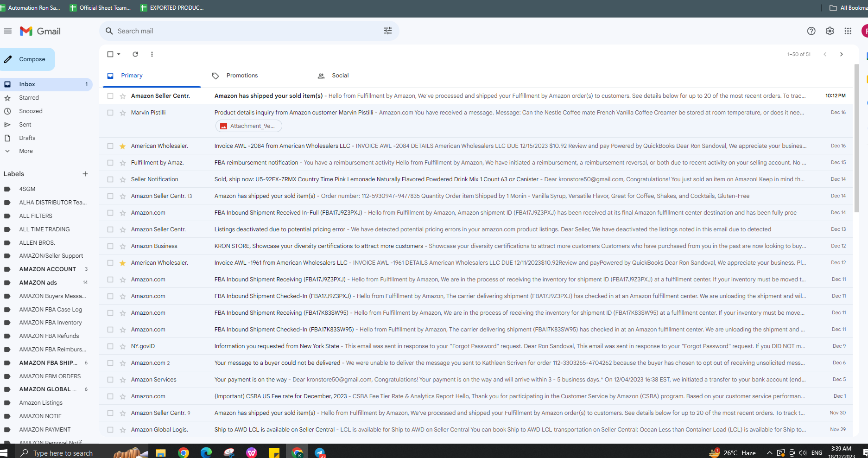Unstar the Invoice AWL -1961 email
868x458 pixels.
point(123,263)
